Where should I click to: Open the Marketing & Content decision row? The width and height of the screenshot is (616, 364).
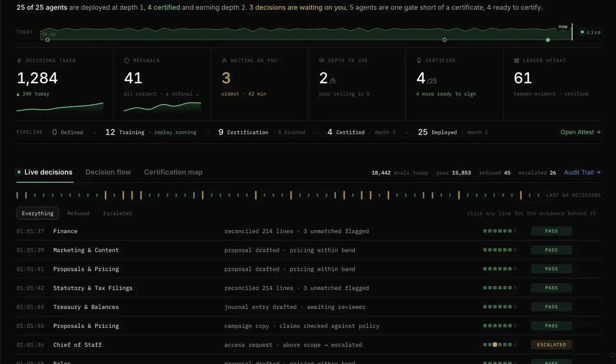point(309,250)
